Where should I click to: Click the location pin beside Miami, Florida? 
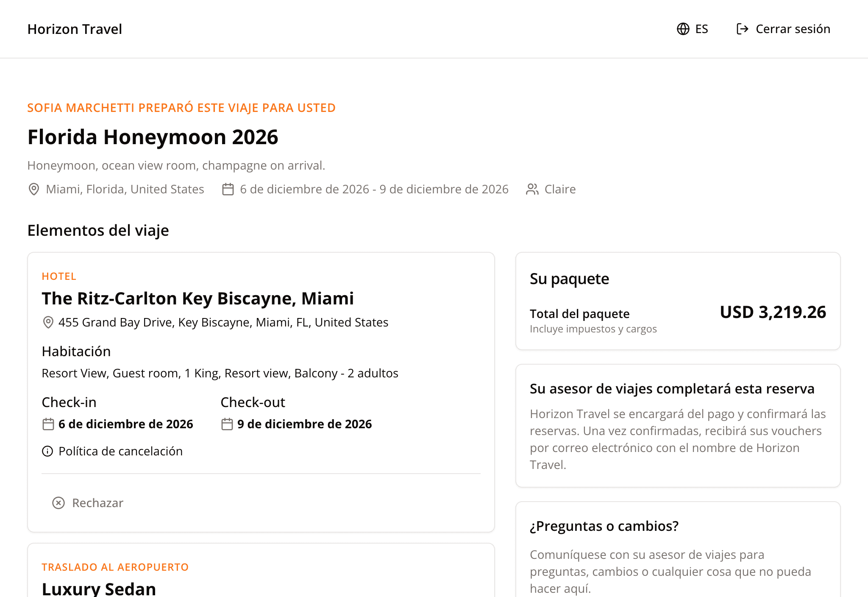pyautogui.click(x=34, y=189)
